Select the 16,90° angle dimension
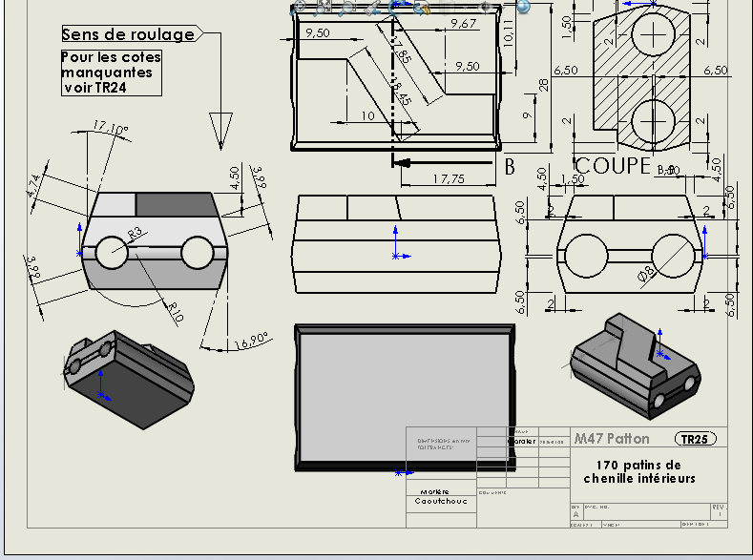 [x=251, y=341]
